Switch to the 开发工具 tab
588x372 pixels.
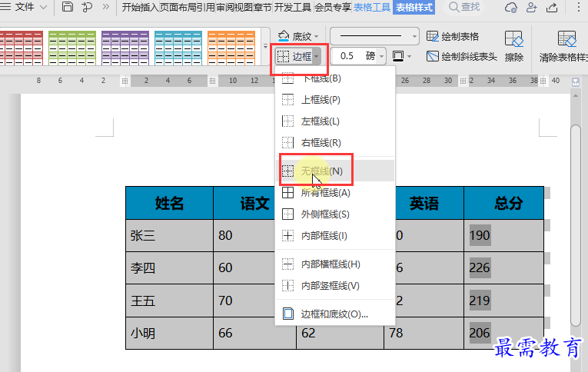pos(293,7)
